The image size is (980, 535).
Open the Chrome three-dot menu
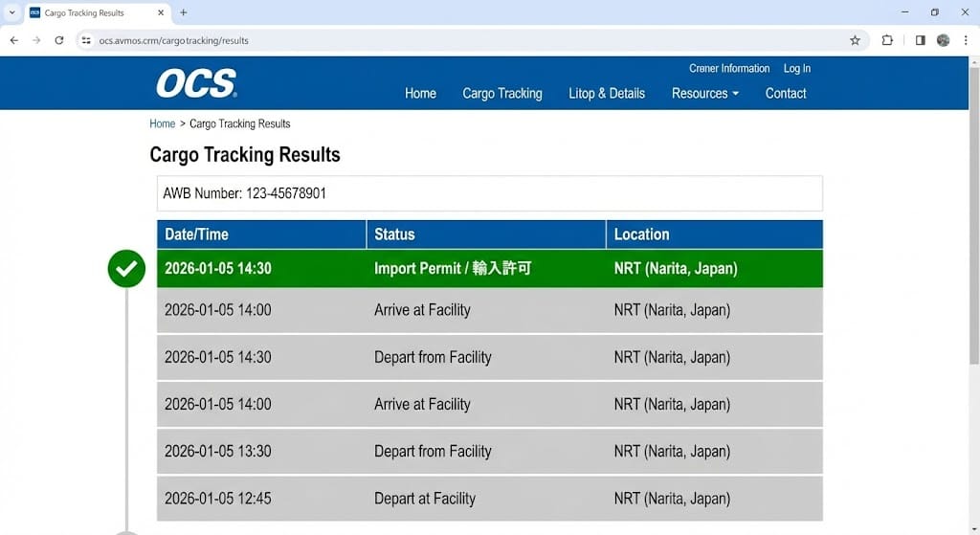(966, 40)
